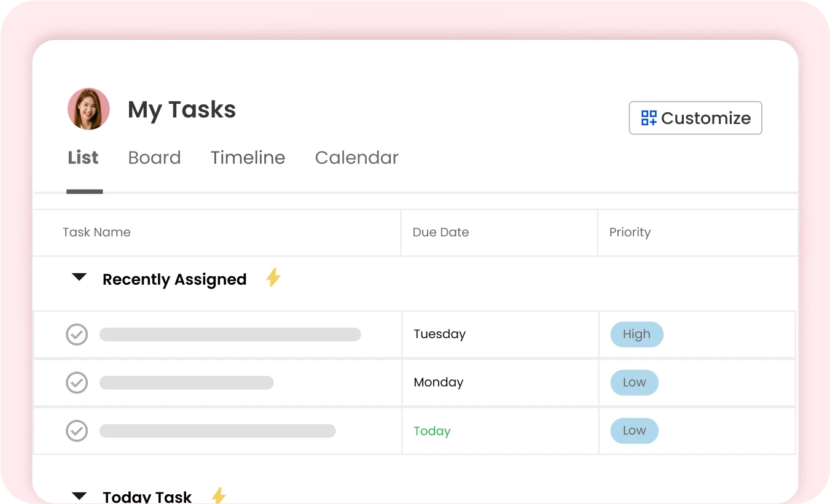Click the user profile avatar photo
Image resolution: width=830 pixels, height=504 pixels.
coord(88,109)
